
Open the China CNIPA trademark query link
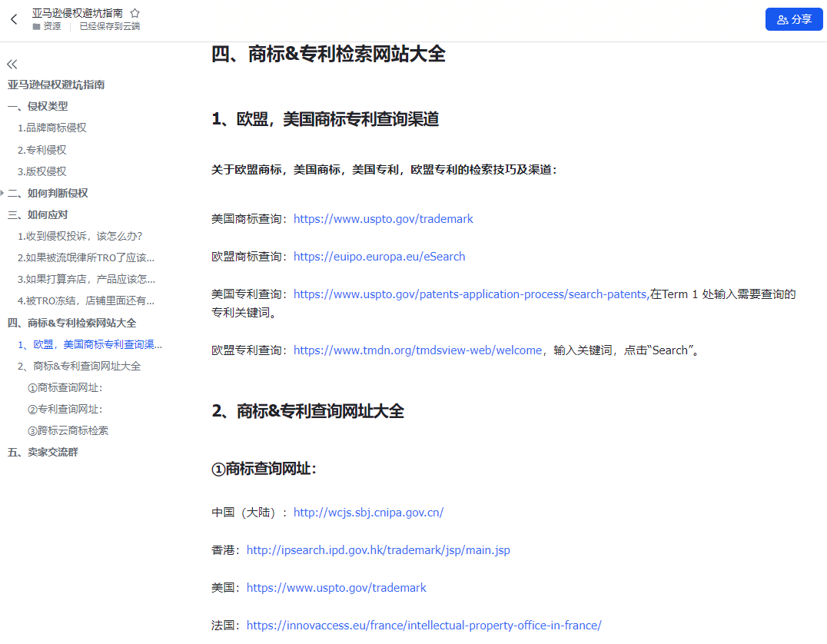coord(367,512)
